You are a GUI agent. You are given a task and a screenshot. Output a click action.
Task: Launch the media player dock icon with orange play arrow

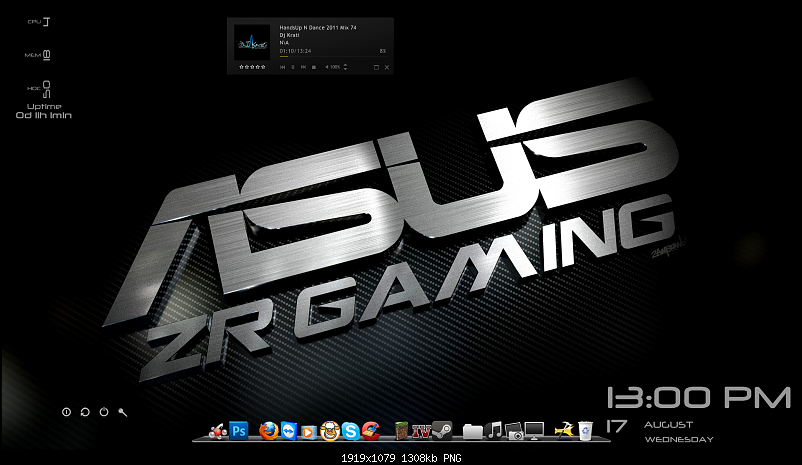308,433
